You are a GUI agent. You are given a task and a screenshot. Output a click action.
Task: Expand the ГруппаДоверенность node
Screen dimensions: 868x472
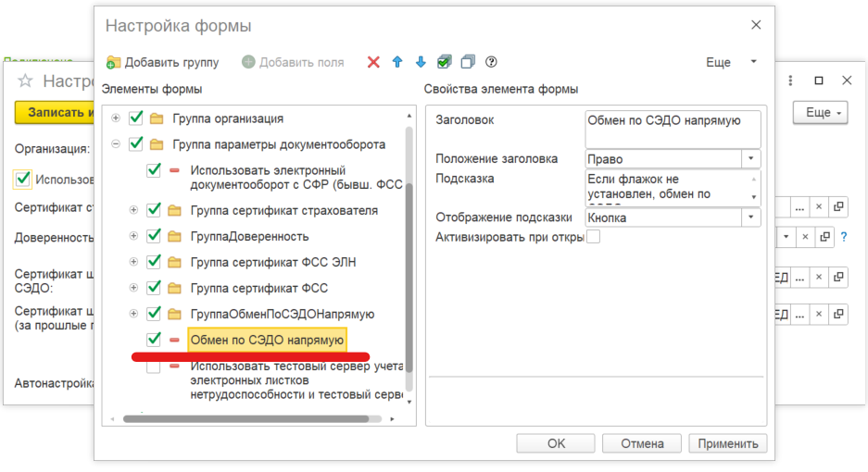pos(133,236)
